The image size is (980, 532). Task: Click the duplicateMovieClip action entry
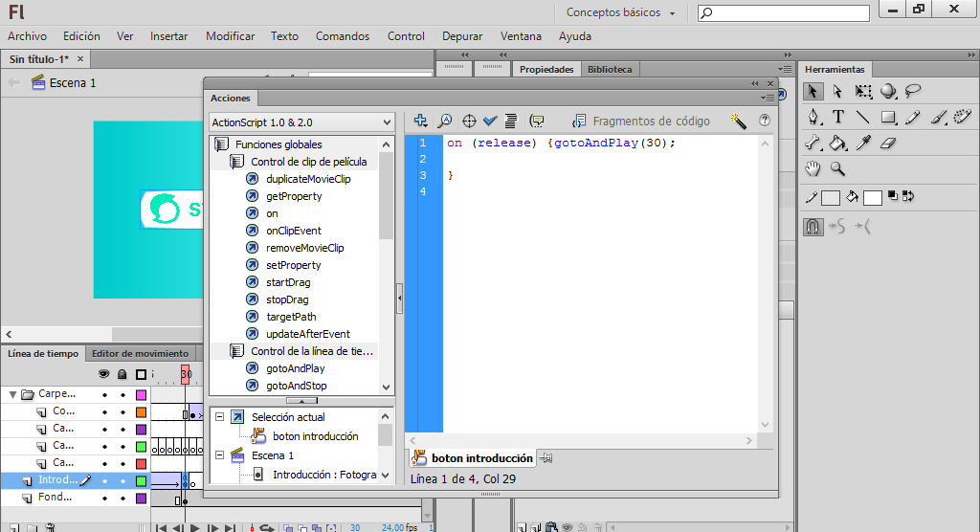click(308, 179)
